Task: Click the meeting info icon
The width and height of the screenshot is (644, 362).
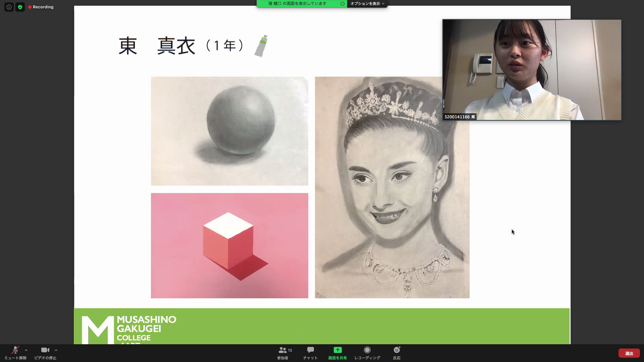Action: coord(9,7)
